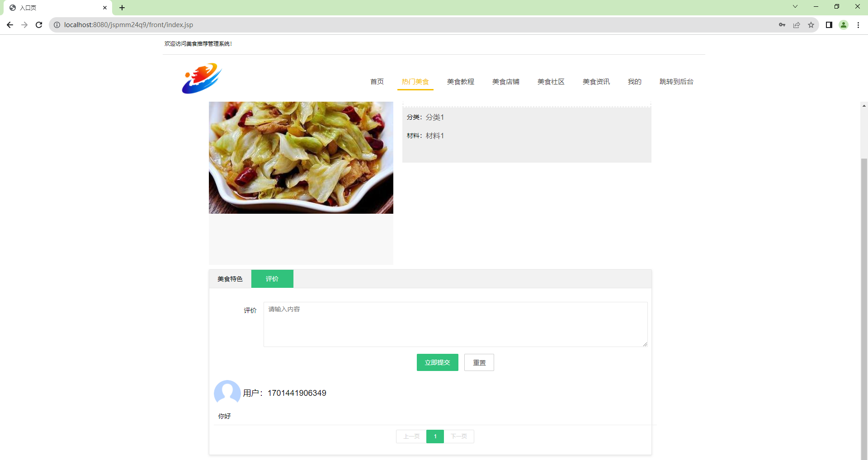
Task: Click the user avatar next to 1701441906349
Action: (x=227, y=393)
